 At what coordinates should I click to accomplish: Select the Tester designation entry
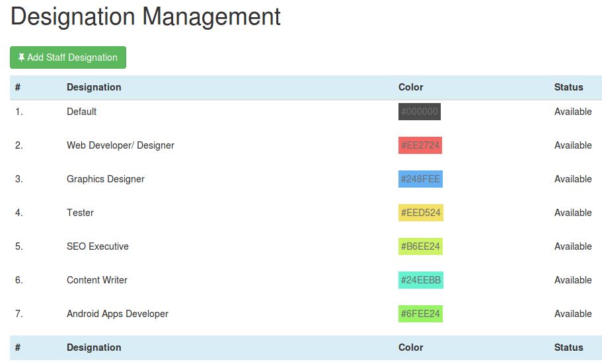tap(80, 213)
